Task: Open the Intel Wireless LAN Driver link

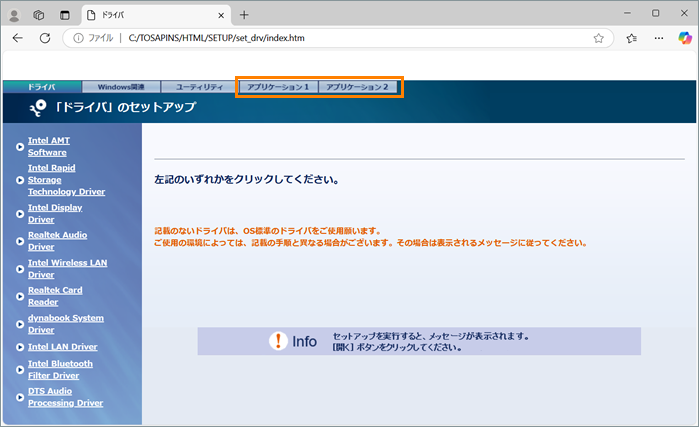Action: tap(67, 269)
